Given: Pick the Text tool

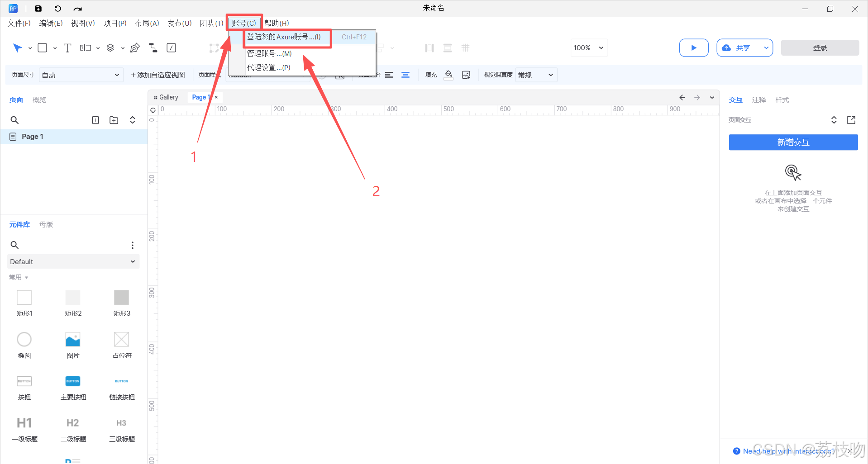Looking at the screenshot, I should click(67, 48).
